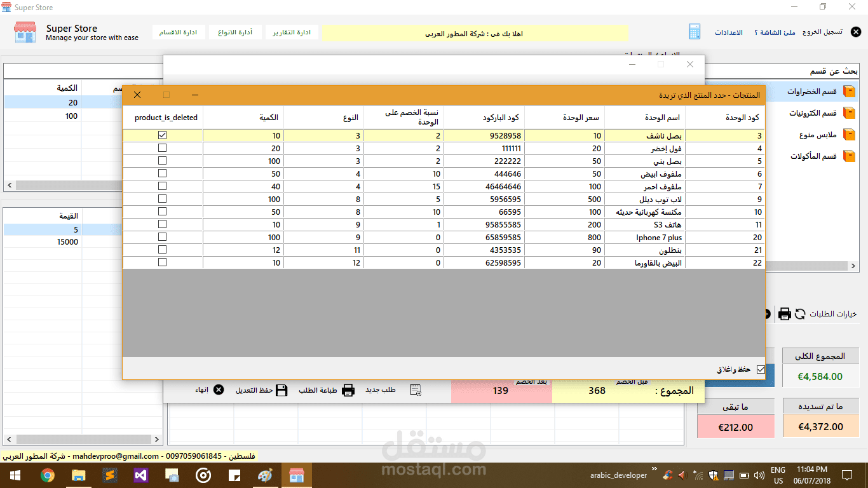
Task: Click the print icon beside خيارات الطلبات
Action: [x=785, y=314]
